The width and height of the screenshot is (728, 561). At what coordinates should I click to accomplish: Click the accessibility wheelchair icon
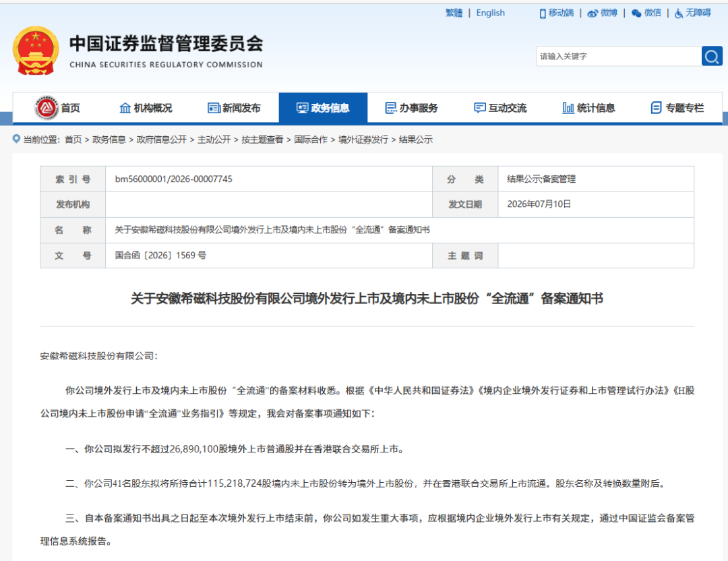tap(679, 13)
